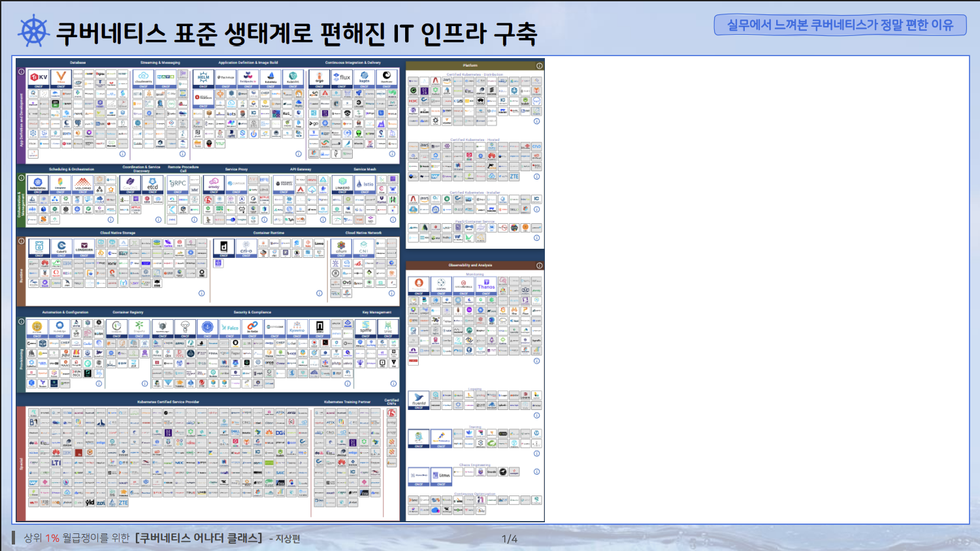Open the Kubernetes card in Scheduling & Orchestration

(x=38, y=185)
